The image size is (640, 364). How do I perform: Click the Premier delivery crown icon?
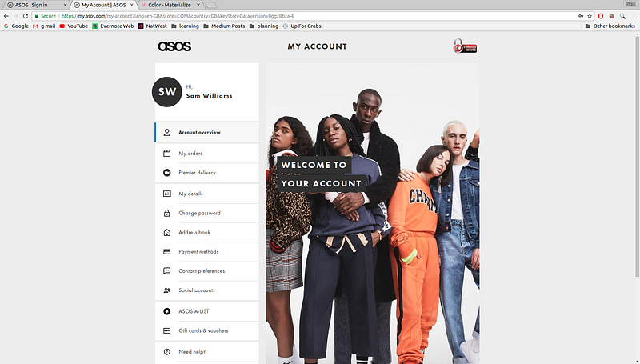[167, 173]
